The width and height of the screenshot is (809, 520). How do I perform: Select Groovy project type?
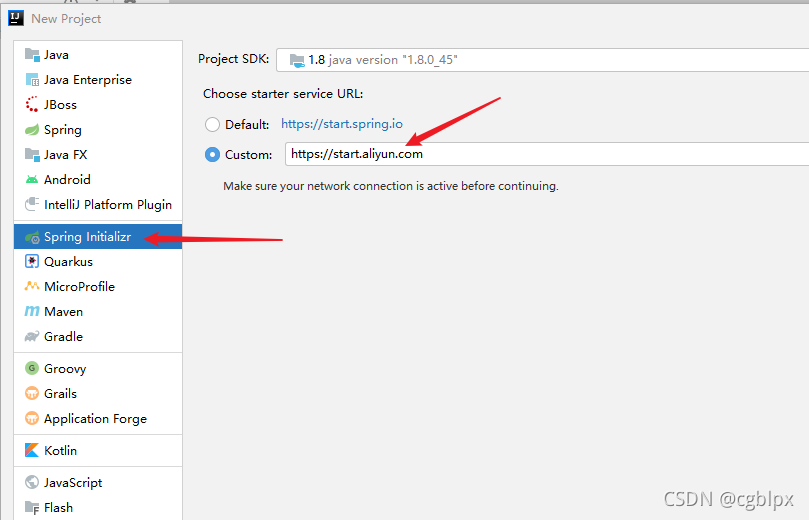[x=98, y=368]
